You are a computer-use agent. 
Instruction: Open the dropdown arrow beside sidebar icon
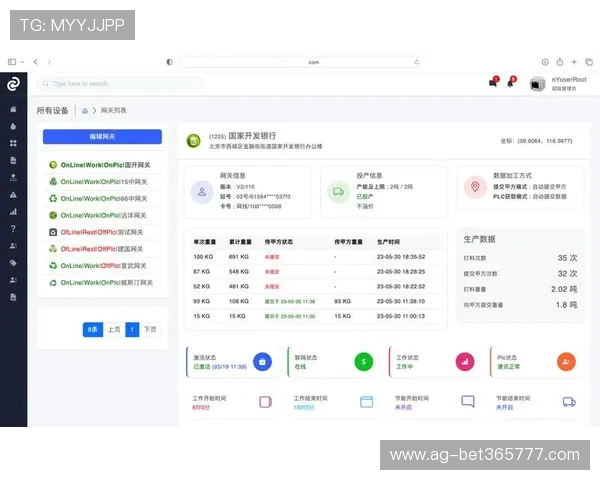(x=23, y=62)
